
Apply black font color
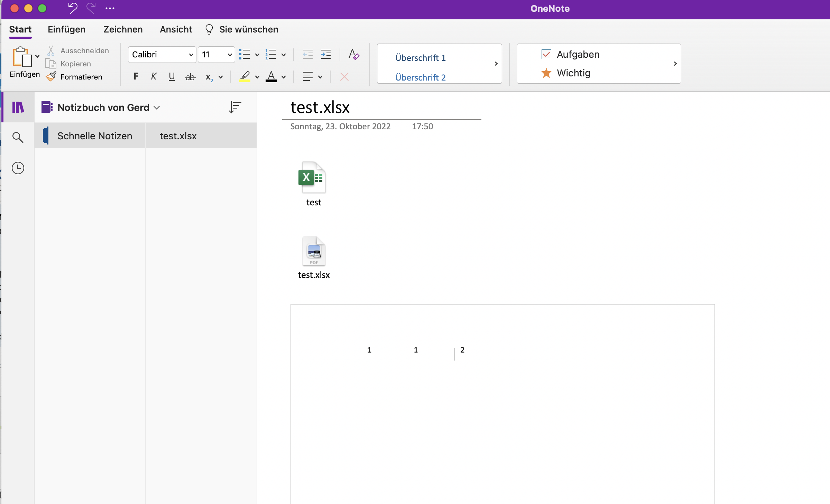[271, 76]
